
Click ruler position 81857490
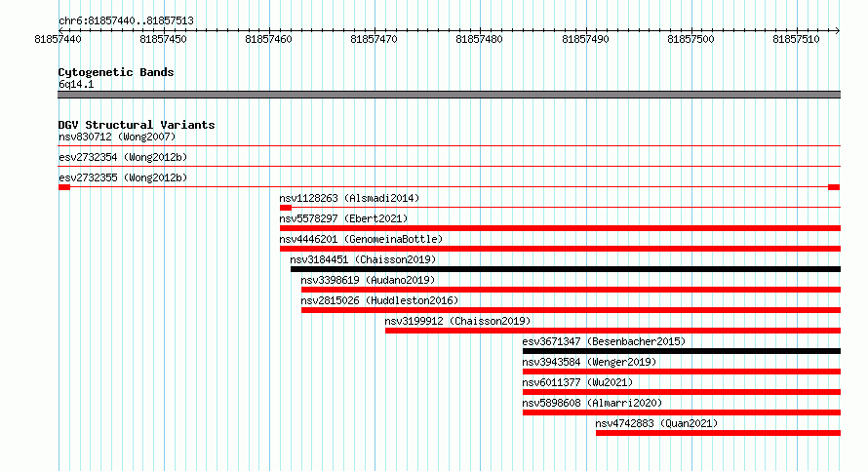585,39
